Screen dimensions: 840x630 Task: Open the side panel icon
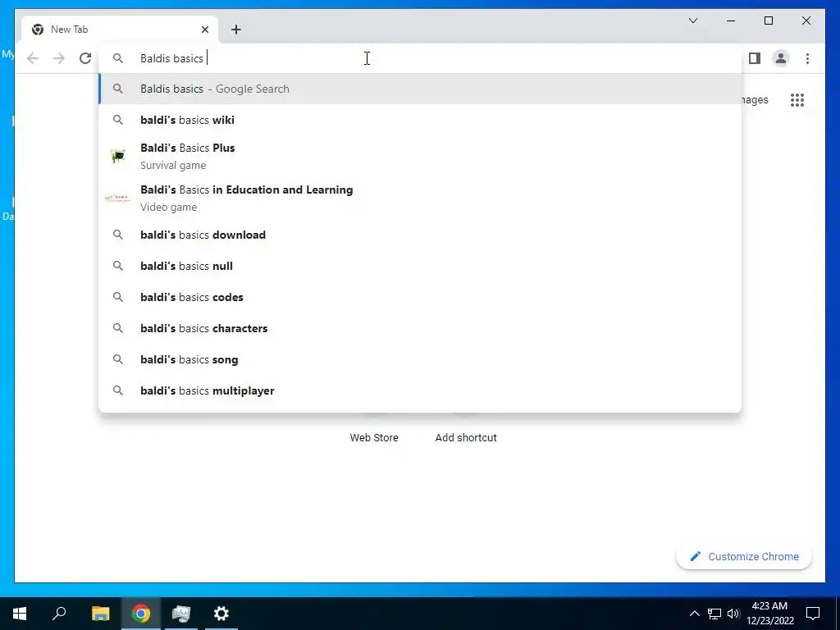pos(755,58)
